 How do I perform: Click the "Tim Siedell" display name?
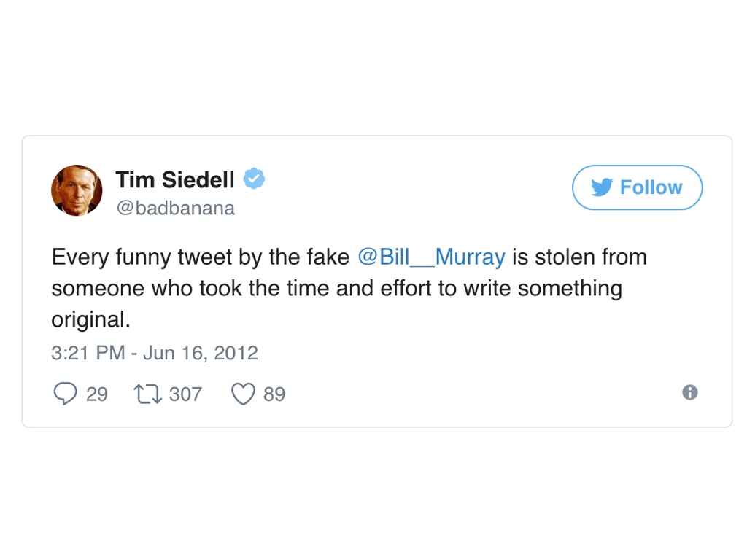(x=175, y=179)
